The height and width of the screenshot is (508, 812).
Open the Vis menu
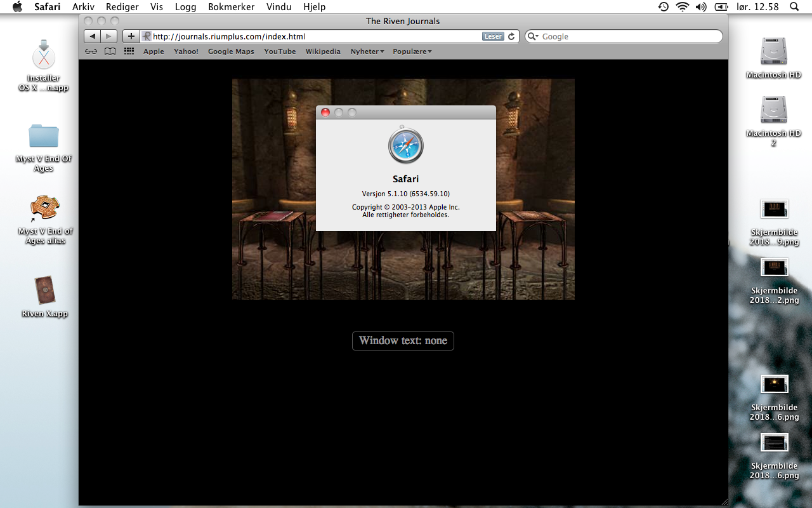tap(157, 7)
